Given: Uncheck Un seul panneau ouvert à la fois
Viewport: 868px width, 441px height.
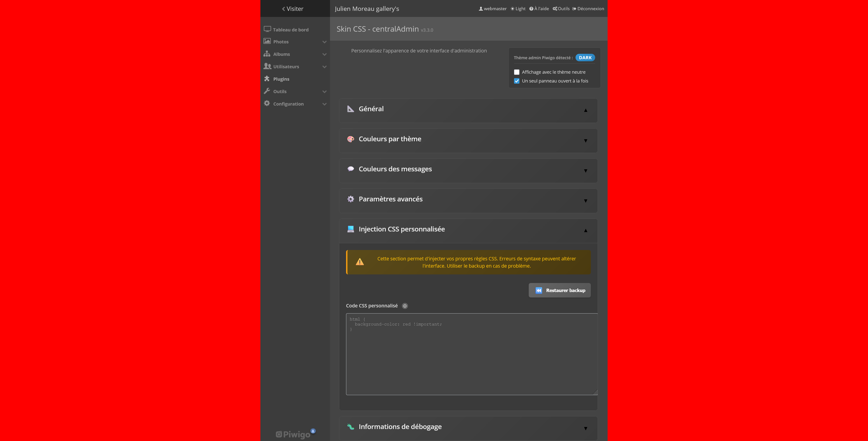Looking at the screenshot, I should point(517,81).
